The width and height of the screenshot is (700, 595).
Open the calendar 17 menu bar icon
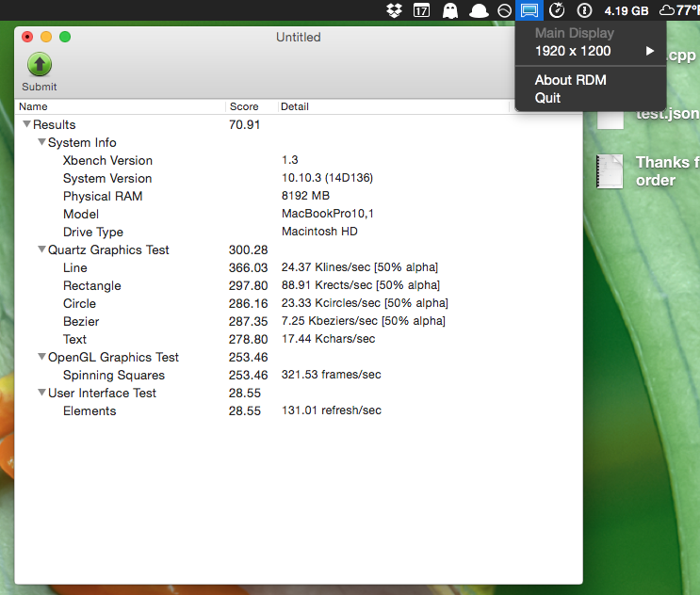[x=421, y=10]
